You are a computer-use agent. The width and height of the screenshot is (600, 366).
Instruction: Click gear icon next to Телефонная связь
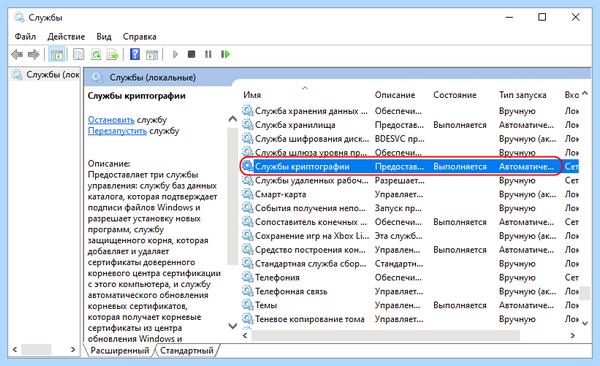pos(248,291)
